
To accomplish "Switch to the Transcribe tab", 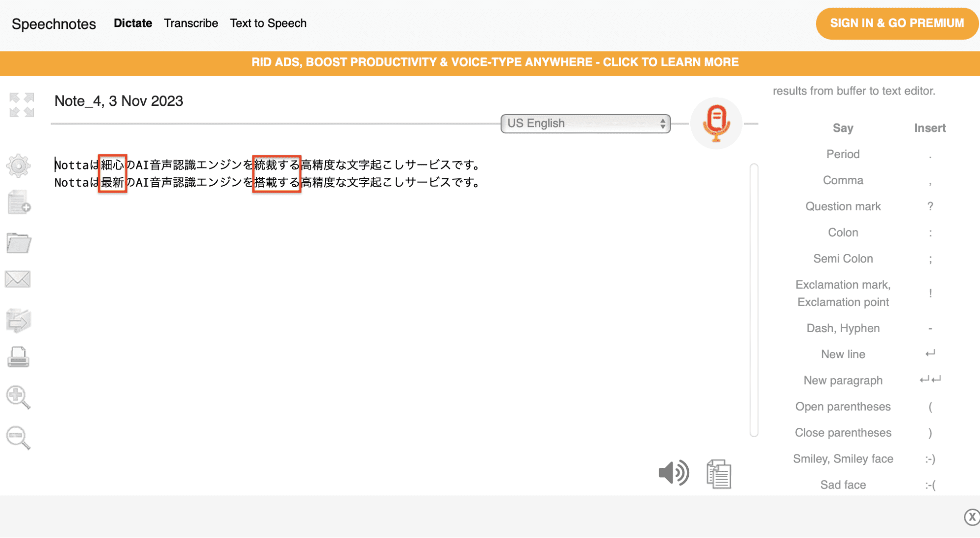I will click(191, 23).
